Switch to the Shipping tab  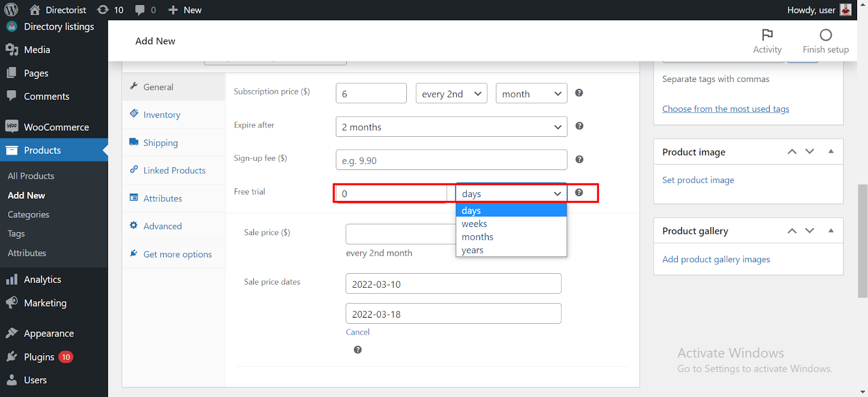(174, 142)
